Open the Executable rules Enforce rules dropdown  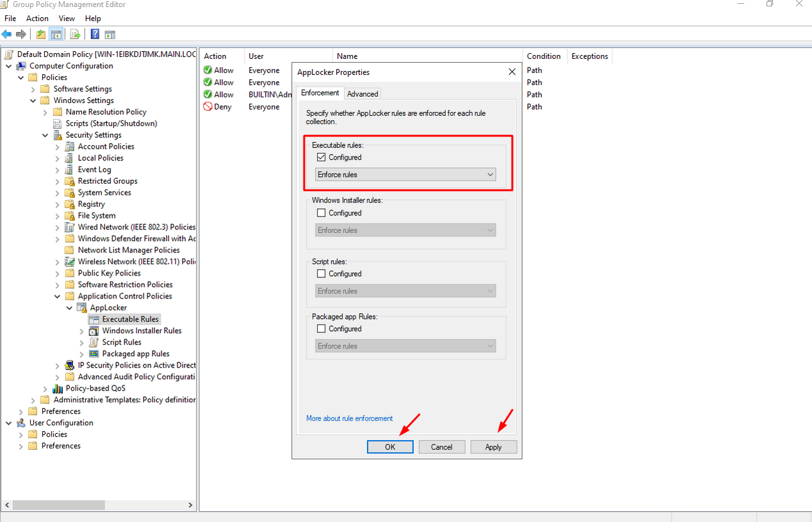pos(405,175)
